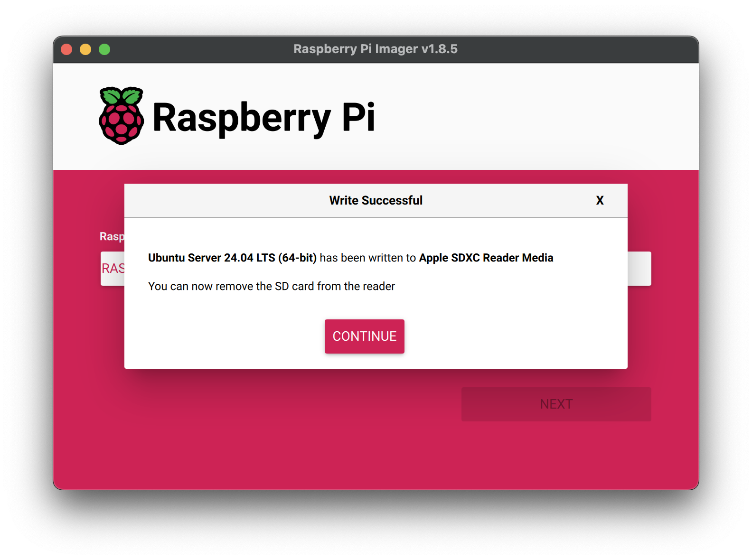Click the Ubuntu Server 24.04 LTS (64-bit) text
The height and width of the screenshot is (560, 752).
click(x=232, y=258)
